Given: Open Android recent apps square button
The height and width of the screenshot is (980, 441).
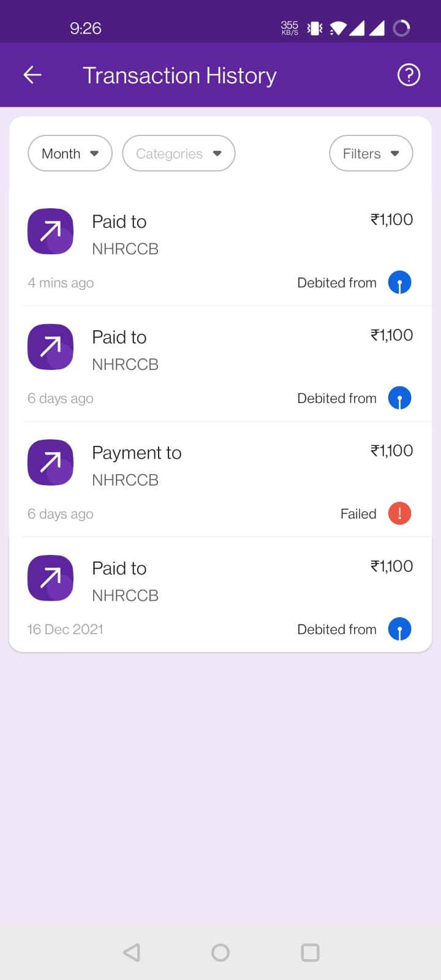Looking at the screenshot, I should point(310,952).
